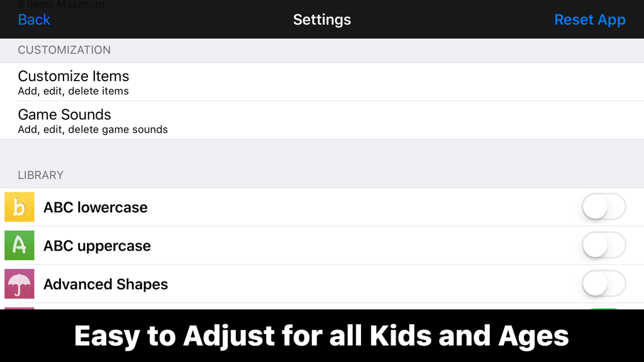This screenshot has height=362, width=644.
Task: Click the Settings title in the navigation bar
Action: coord(322,19)
